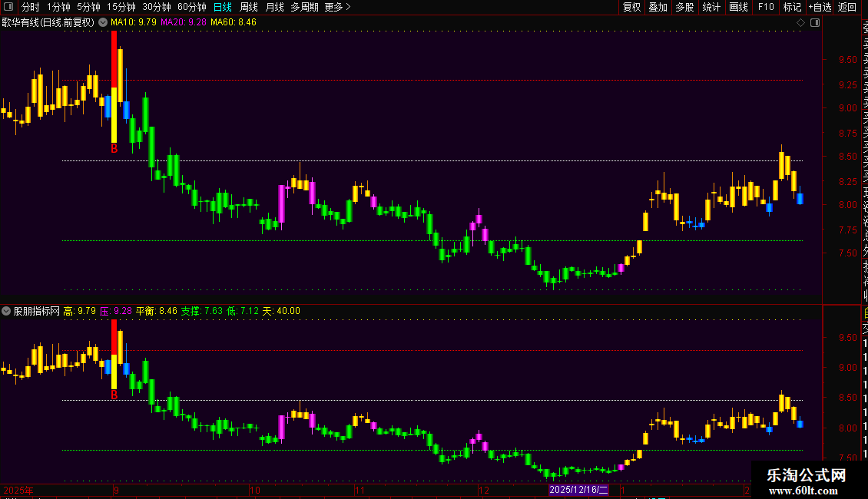
Task: Expand the 更多 periods menu
Action: [x=338, y=7]
